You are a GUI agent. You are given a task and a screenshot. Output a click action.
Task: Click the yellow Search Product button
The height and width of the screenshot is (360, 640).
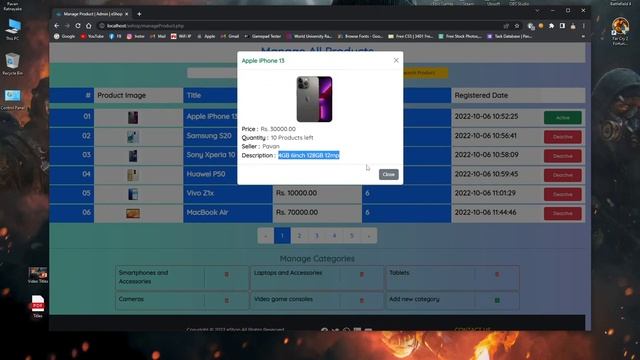click(425, 73)
